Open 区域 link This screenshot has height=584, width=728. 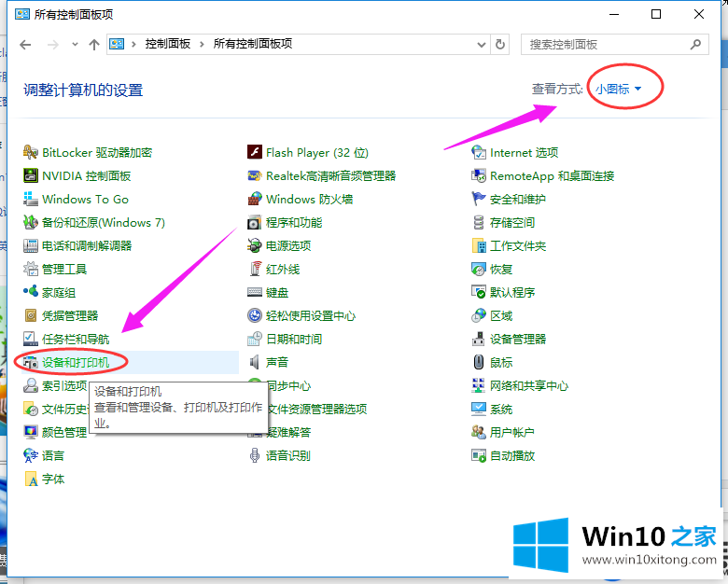tap(501, 315)
